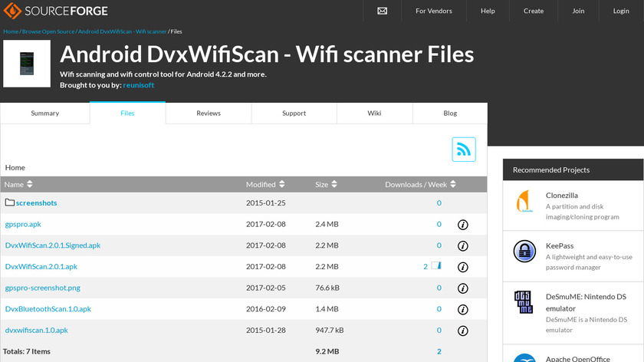This screenshot has width=644, height=362.
Task: Click the SourceForge logo
Action: click(55, 11)
